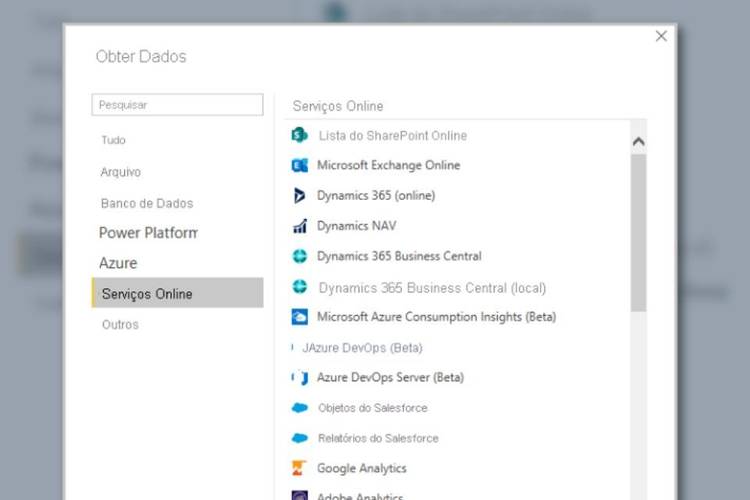Click the Pesquisar search field
This screenshot has width=750, height=500.
[177, 105]
